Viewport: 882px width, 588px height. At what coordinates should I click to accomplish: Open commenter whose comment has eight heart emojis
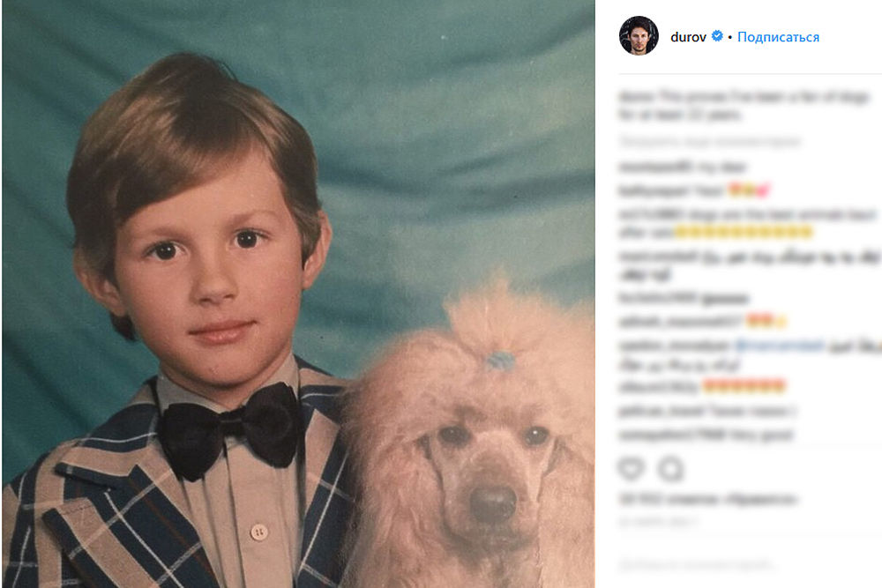658,387
